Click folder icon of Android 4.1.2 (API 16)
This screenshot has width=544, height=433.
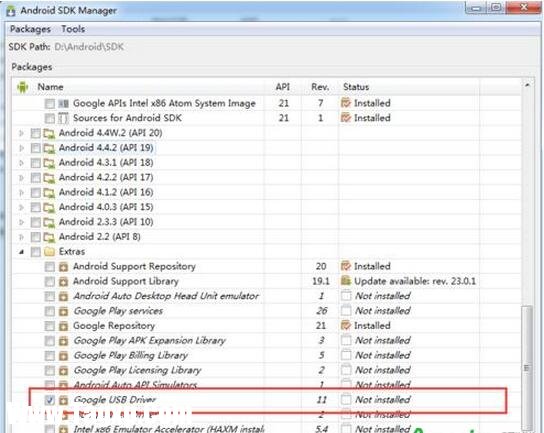pyautogui.click(x=49, y=193)
